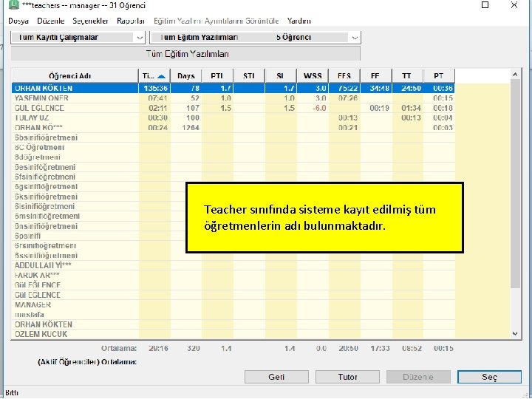The image size is (532, 399).
Task: Open the Dosya menu
Action: (18, 21)
